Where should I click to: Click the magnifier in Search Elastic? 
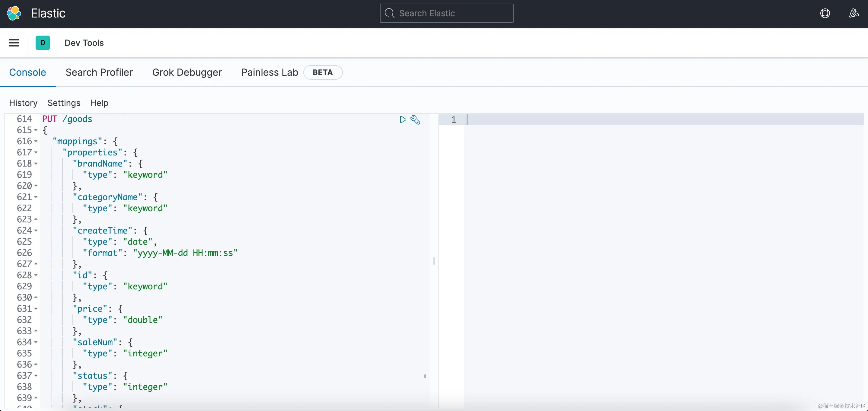click(390, 14)
